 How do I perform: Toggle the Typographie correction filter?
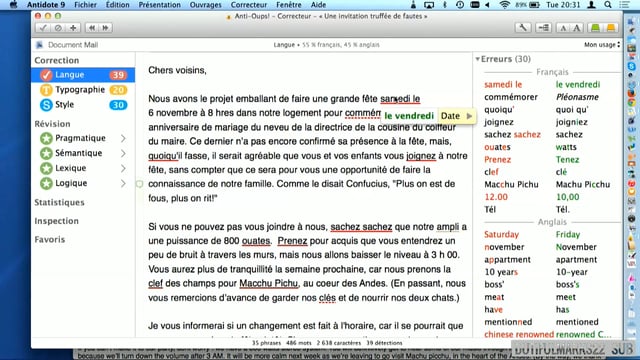pos(83,90)
